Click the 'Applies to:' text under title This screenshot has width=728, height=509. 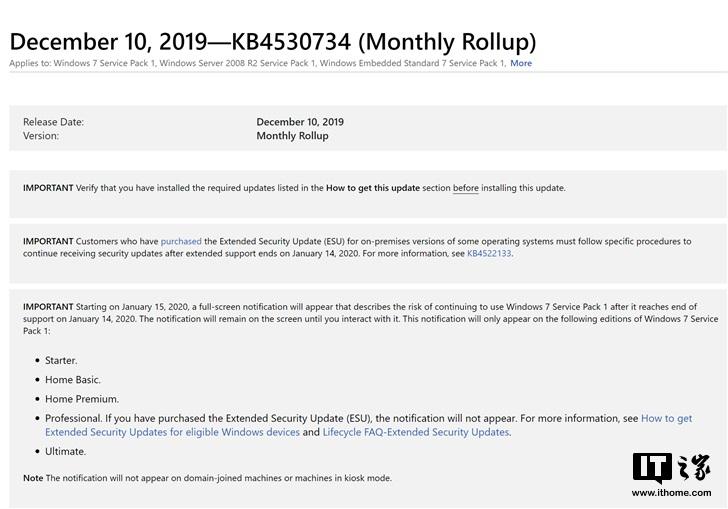pyautogui.click(x=28, y=63)
